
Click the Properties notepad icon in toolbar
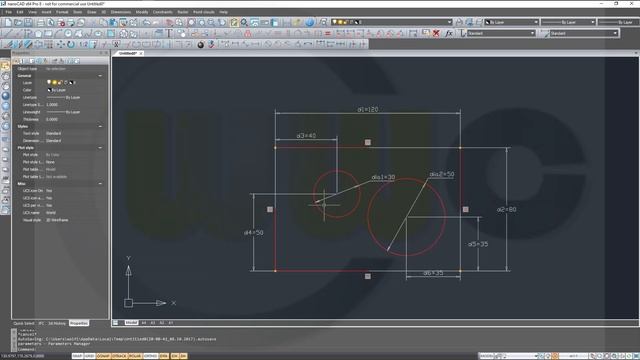pyautogui.click(x=234, y=22)
